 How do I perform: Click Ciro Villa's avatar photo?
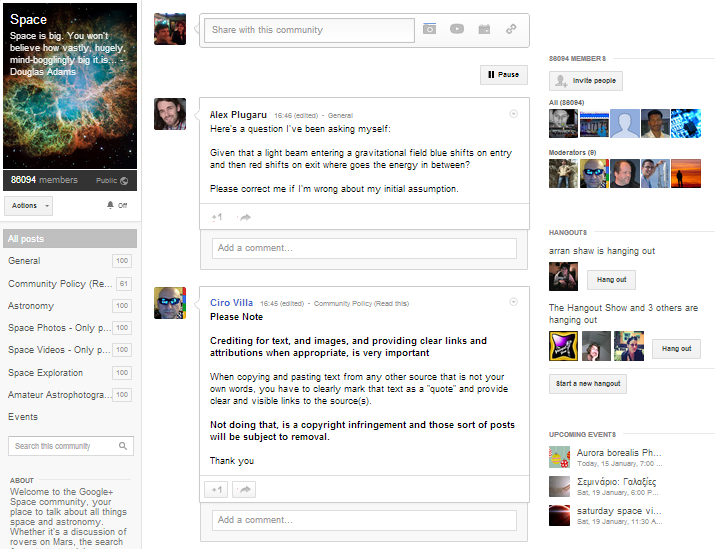click(170, 303)
